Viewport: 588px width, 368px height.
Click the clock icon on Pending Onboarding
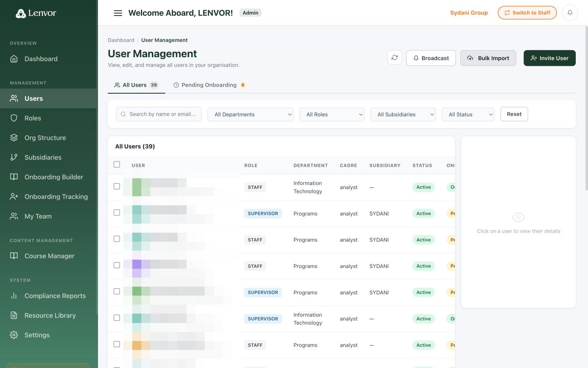click(x=176, y=85)
